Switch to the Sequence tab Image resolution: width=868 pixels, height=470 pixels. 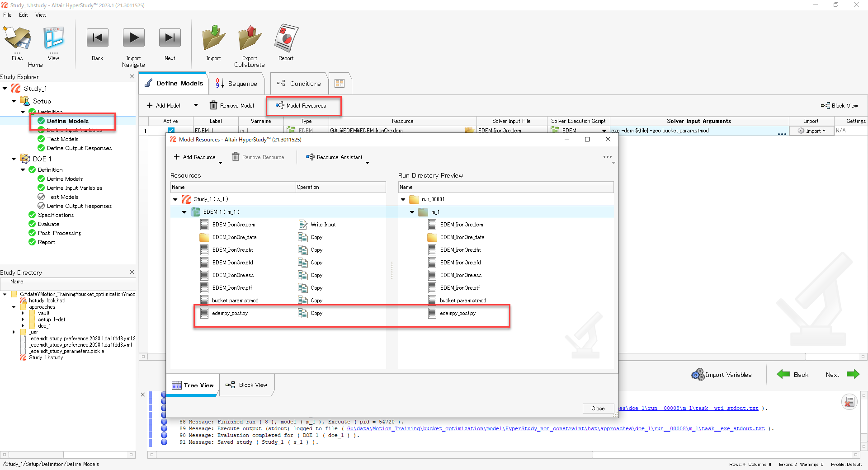pos(236,84)
